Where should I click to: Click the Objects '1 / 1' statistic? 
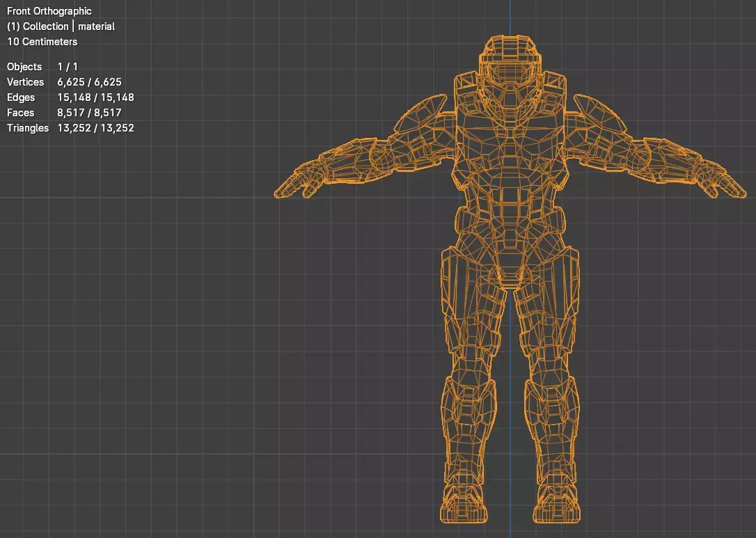(68, 67)
